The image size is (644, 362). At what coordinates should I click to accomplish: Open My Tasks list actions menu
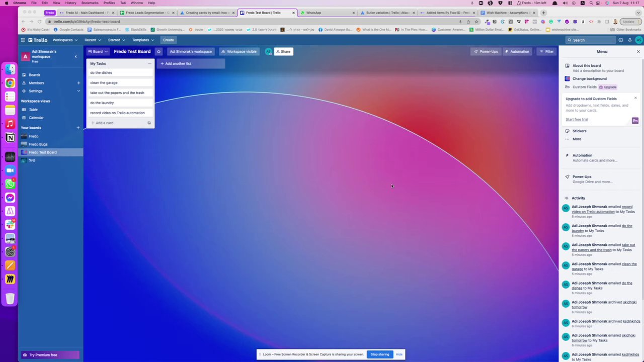[x=149, y=63]
